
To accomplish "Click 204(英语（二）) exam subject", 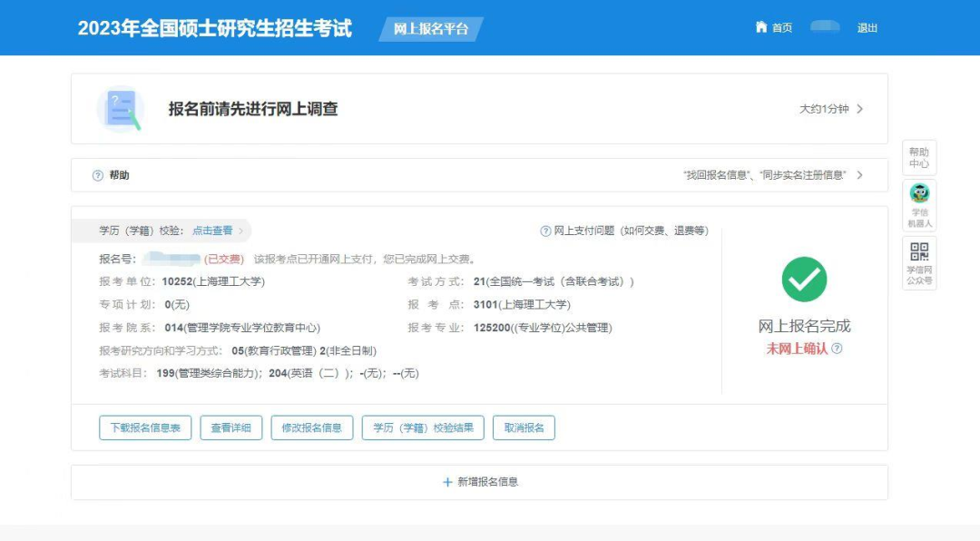I will click(310, 373).
